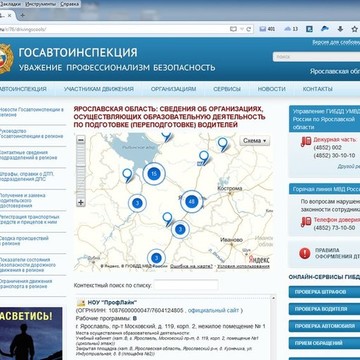Open the Ошибка на карте? link
The width and height of the screenshot is (360, 360).
(x=191, y=266)
